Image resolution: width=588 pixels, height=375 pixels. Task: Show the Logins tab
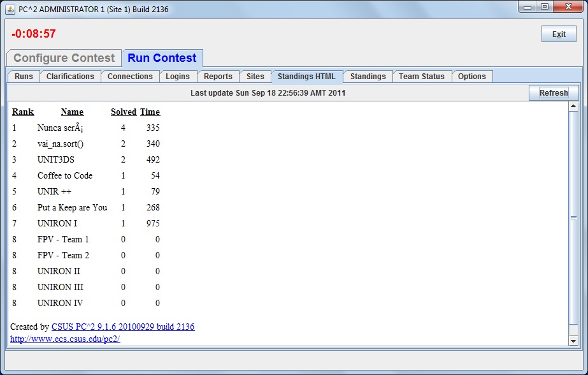(x=178, y=77)
